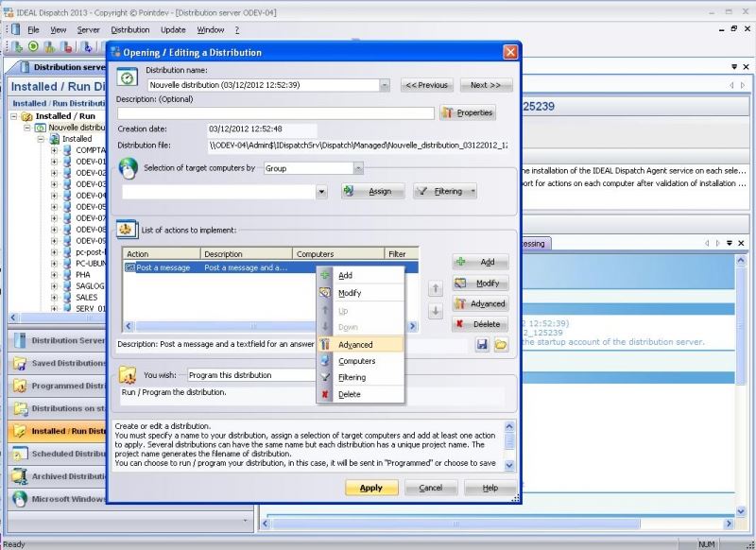Click the Post a message action icon
The width and height of the screenshot is (756, 550).
tap(130, 267)
